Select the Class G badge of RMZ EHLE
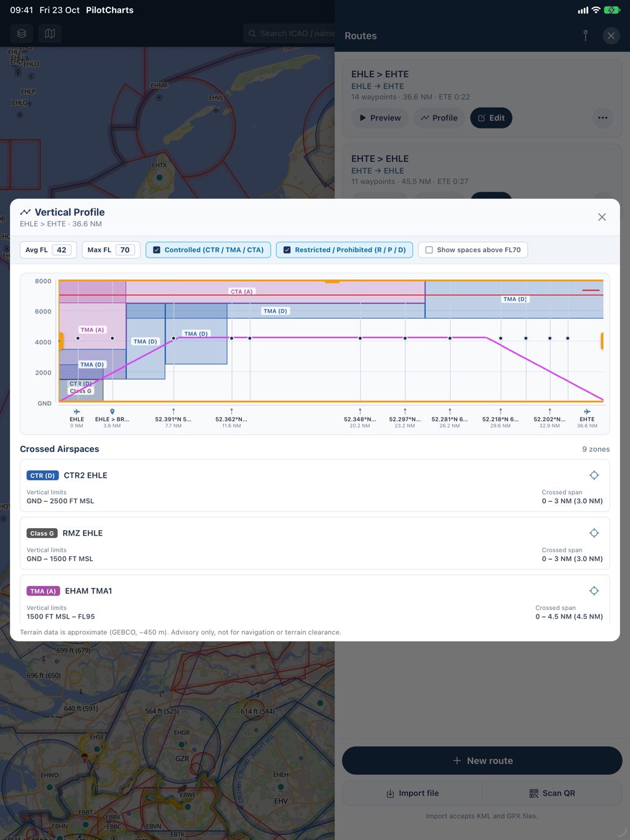 pos(42,533)
